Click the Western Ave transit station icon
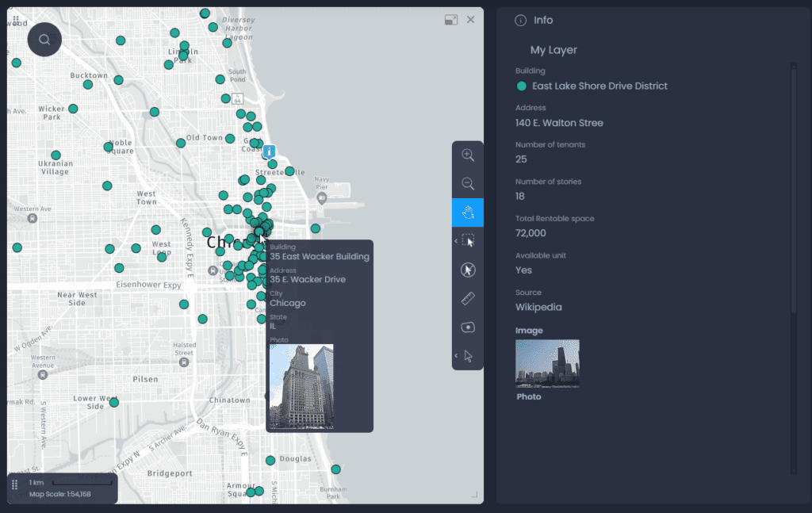 [32, 219]
